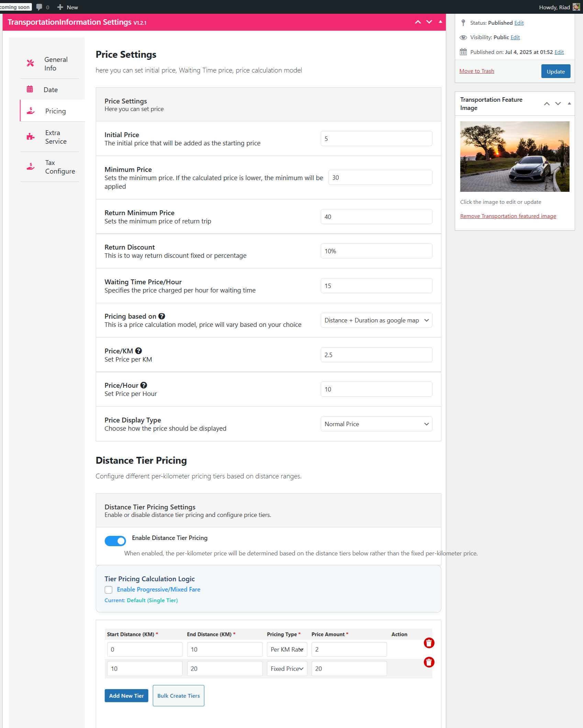Click the Enable Progressive/Mixed Fare label
The height and width of the screenshot is (728, 583).
(158, 589)
